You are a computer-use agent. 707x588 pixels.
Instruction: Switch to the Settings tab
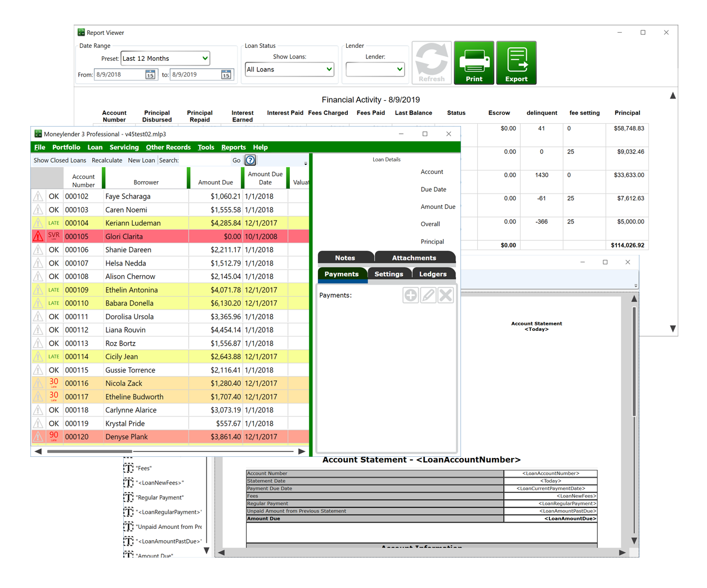(389, 274)
